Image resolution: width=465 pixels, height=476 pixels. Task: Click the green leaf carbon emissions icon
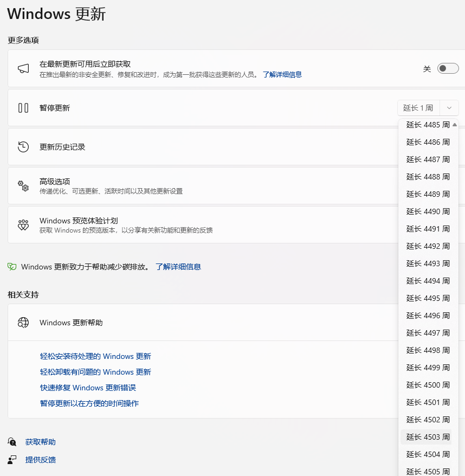pyautogui.click(x=12, y=267)
